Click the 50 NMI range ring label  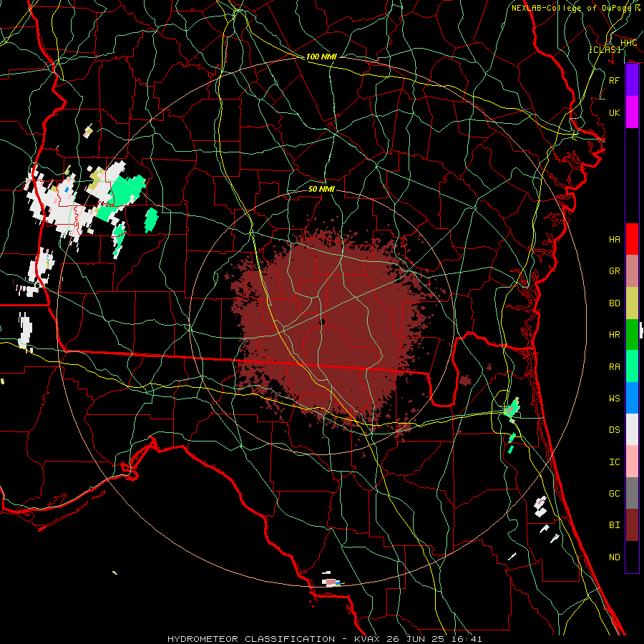321,189
